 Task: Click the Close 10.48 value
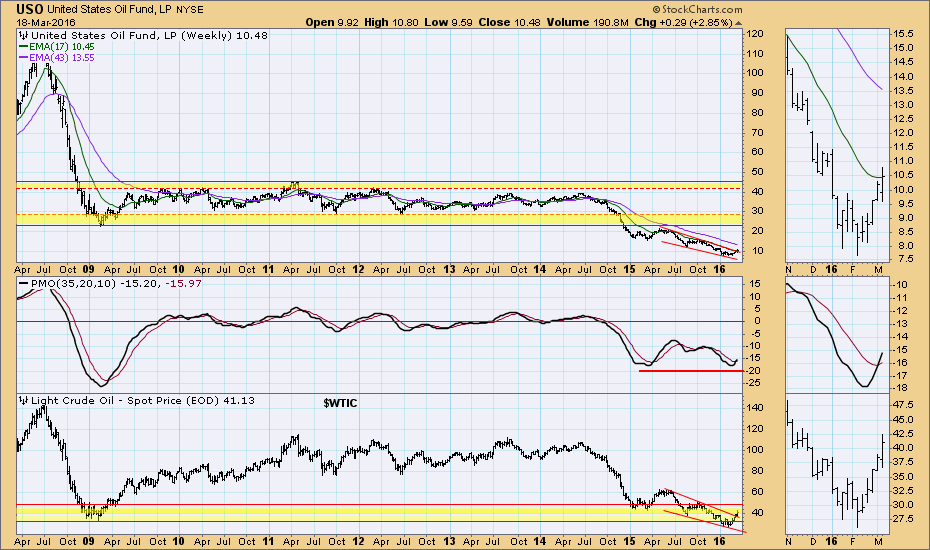(x=509, y=23)
